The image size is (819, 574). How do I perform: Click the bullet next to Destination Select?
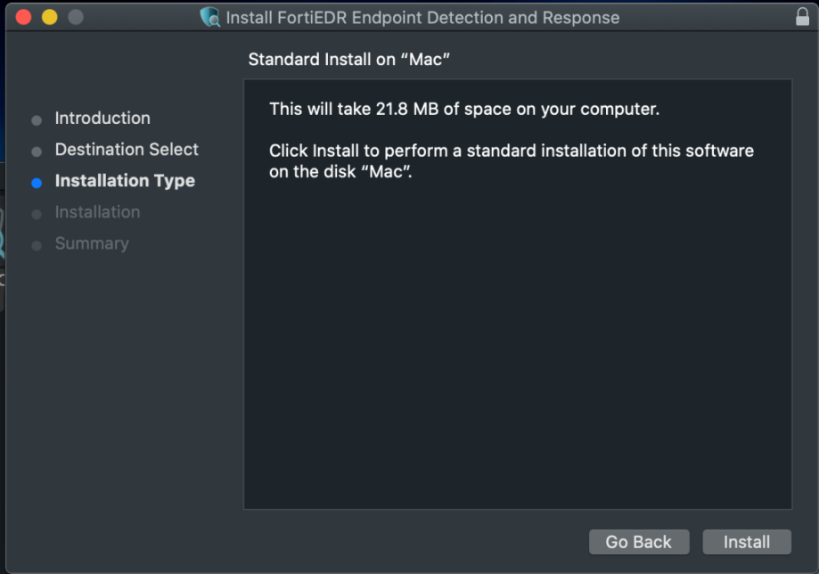click(37, 152)
